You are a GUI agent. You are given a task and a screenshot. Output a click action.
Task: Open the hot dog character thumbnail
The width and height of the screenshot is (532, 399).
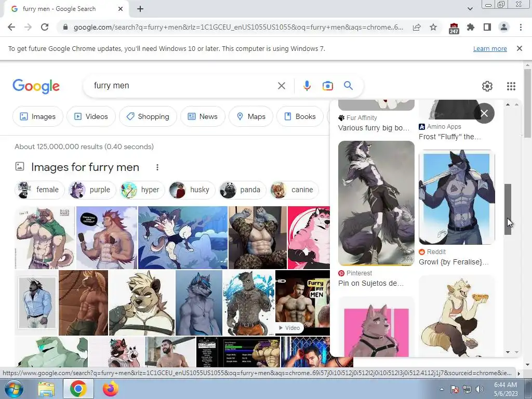[457, 316]
